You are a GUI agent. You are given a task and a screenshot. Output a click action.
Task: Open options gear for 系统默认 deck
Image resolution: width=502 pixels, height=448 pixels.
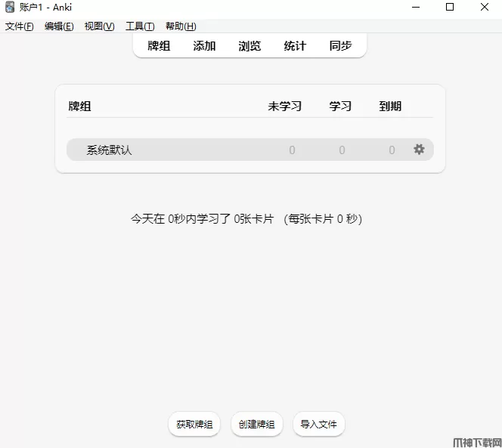point(419,150)
